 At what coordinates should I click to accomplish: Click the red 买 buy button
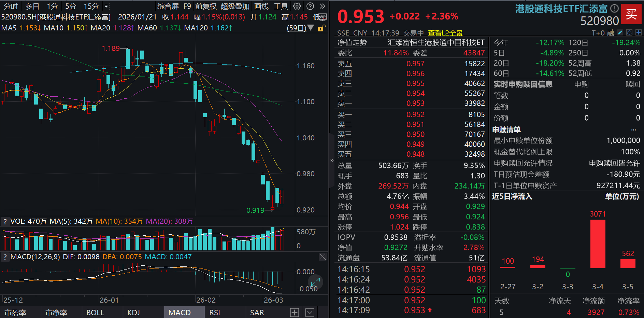pyautogui.click(x=631, y=14)
